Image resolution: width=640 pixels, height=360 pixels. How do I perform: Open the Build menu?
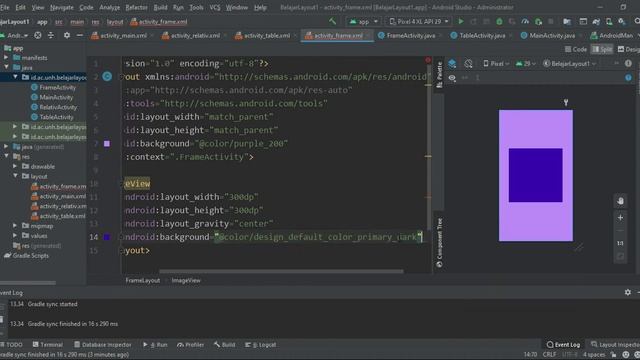tap(160, 7)
